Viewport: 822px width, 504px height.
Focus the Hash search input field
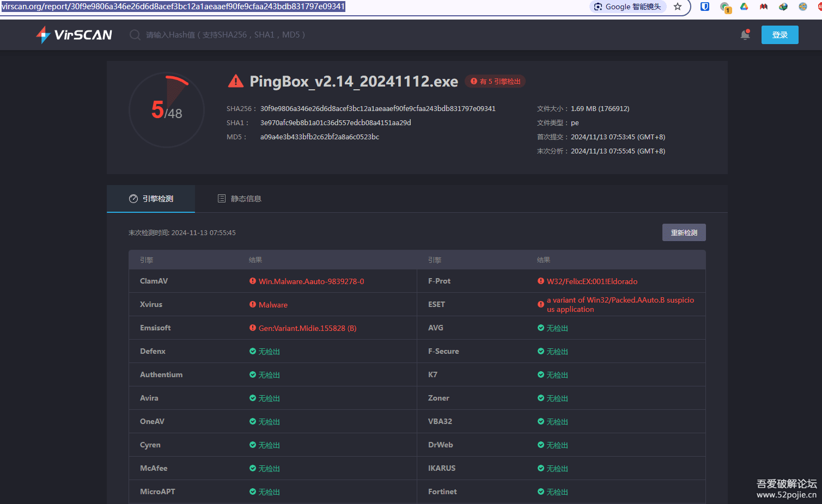tap(226, 35)
